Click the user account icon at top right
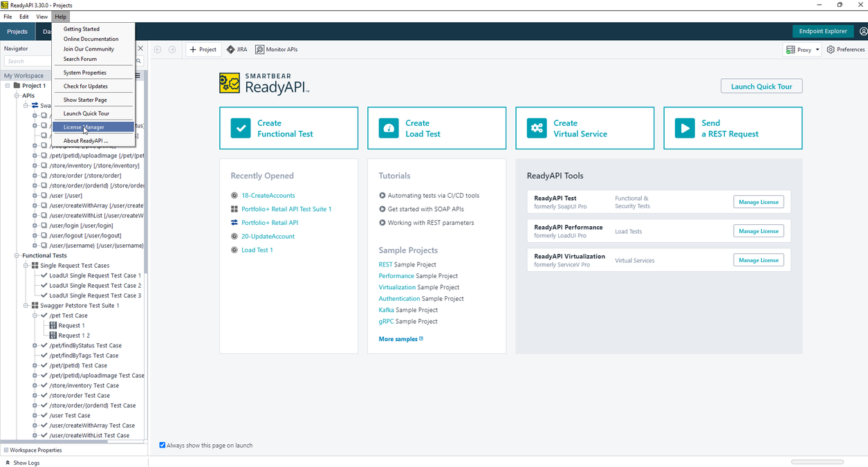This screenshot has width=868, height=467. tap(863, 31)
